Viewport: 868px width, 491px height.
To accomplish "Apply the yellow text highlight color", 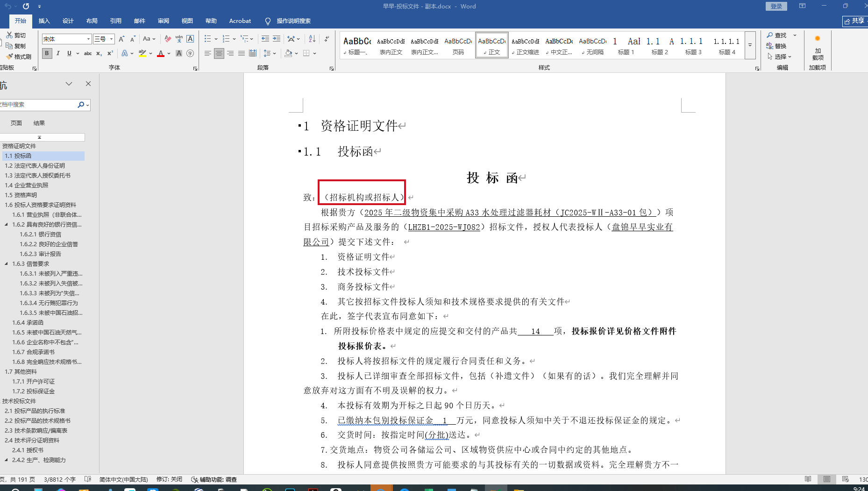I will (142, 54).
